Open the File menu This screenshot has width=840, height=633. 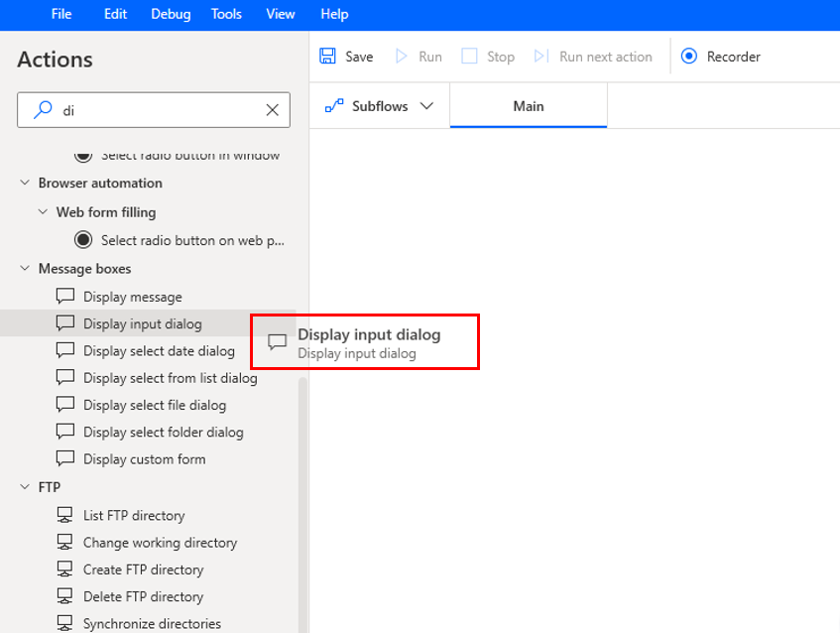61,14
